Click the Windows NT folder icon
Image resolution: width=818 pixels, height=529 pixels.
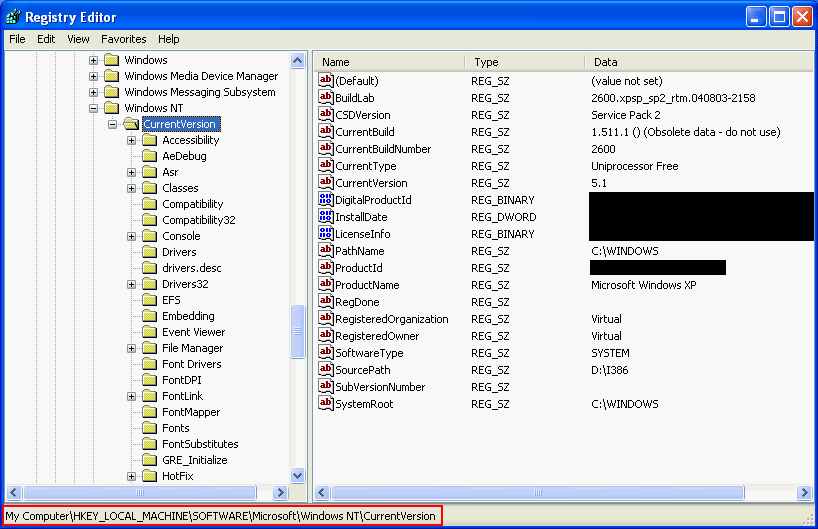[112, 108]
